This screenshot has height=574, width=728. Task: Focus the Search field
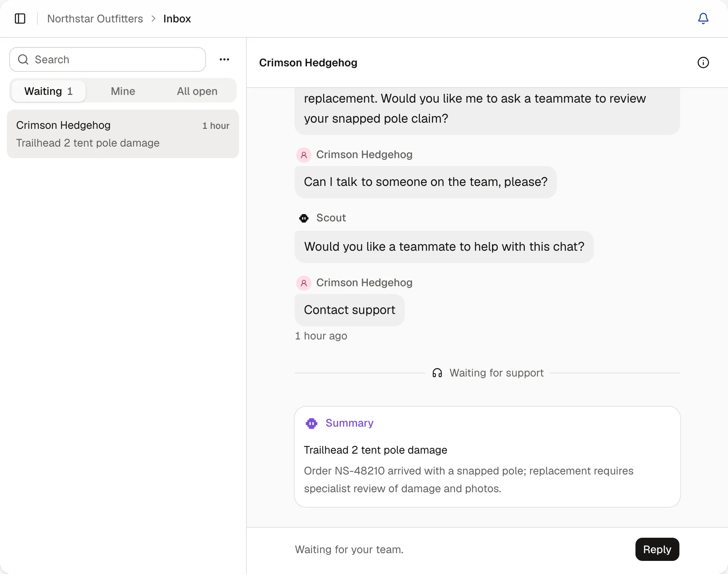tap(108, 59)
